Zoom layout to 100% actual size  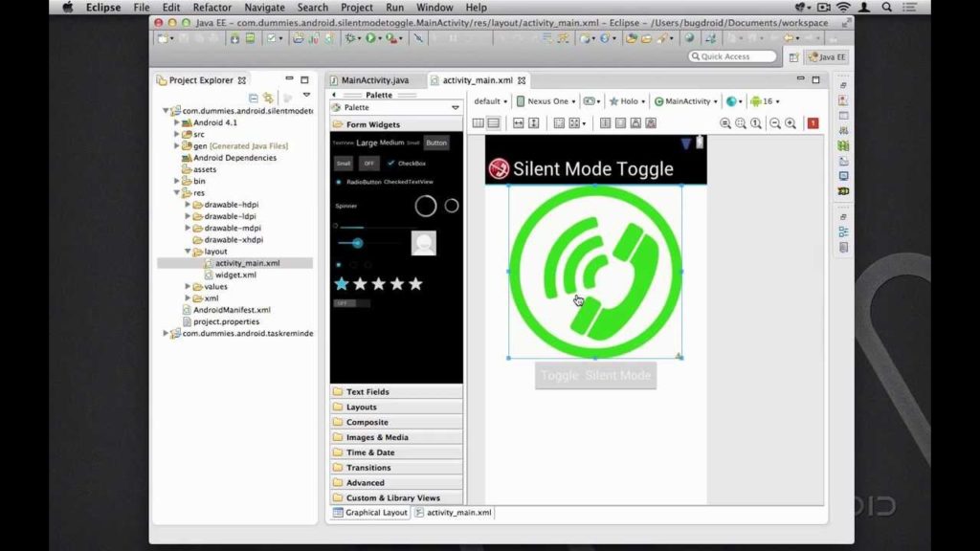[x=756, y=123]
